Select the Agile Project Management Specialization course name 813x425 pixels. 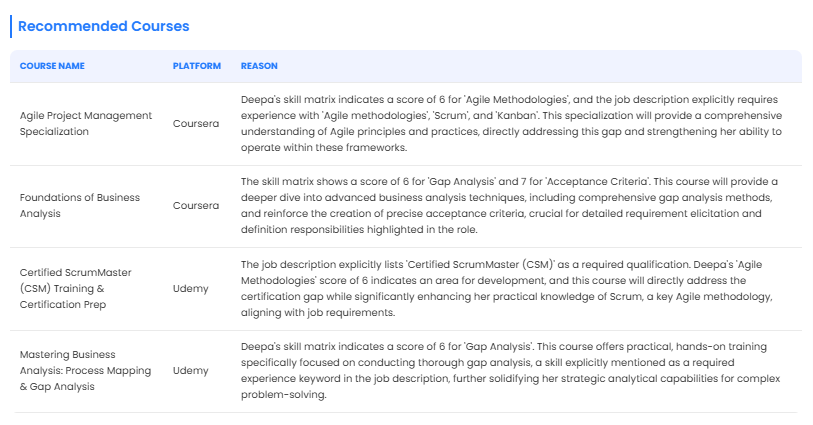pyautogui.click(x=86, y=123)
